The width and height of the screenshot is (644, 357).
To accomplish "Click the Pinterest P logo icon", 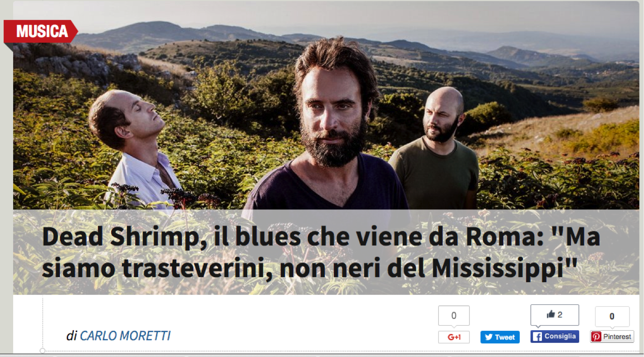I will click(x=596, y=337).
